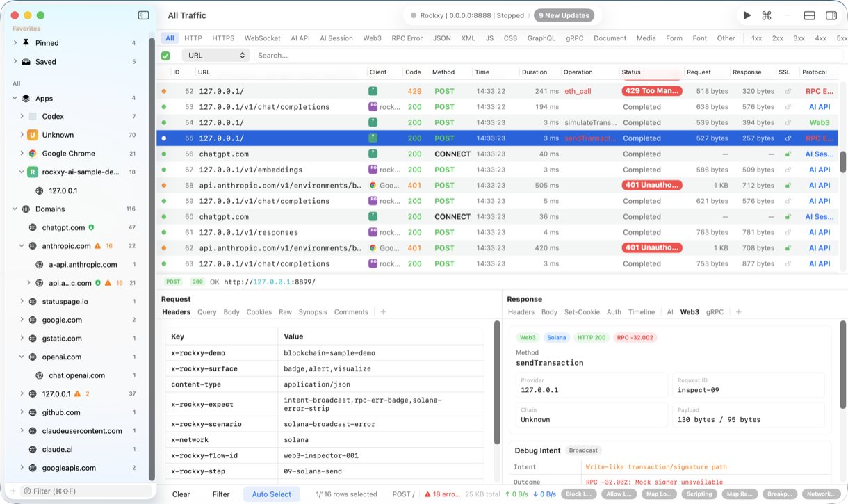Click the 9 New Updates button
The height and width of the screenshot is (504, 848).
pos(564,15)
